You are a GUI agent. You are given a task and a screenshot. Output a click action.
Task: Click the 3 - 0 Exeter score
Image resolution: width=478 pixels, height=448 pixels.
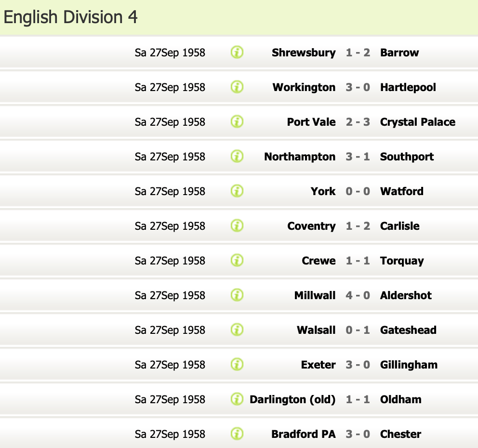click(358, 365)
